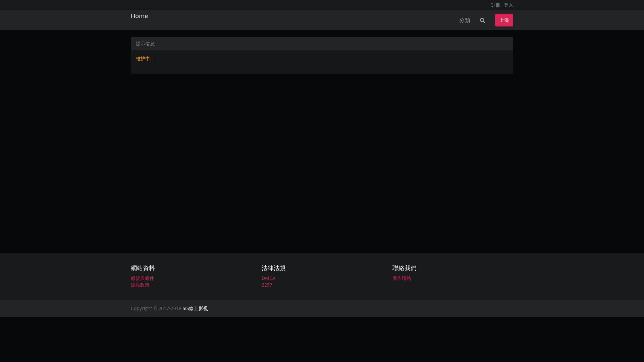This screenshot has height=362, width=644.
Task: Open the 登入 login link
Action: tap(508, 5)
